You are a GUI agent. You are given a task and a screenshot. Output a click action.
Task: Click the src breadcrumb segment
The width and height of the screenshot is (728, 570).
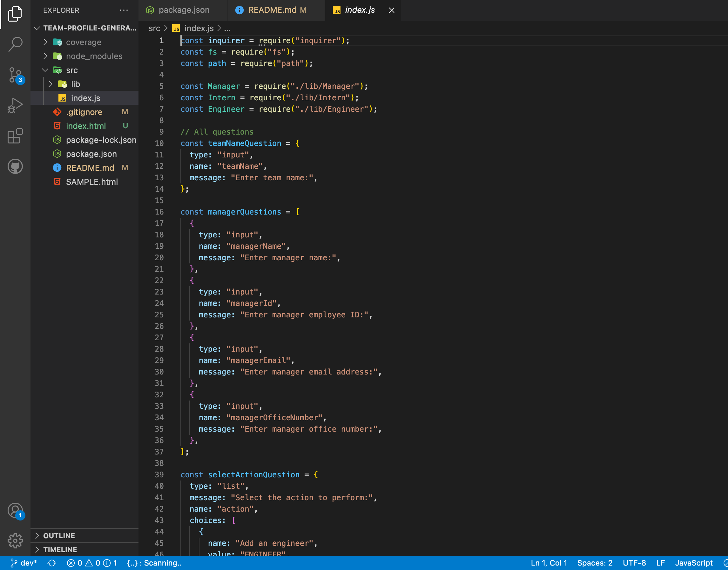[154, 29]
